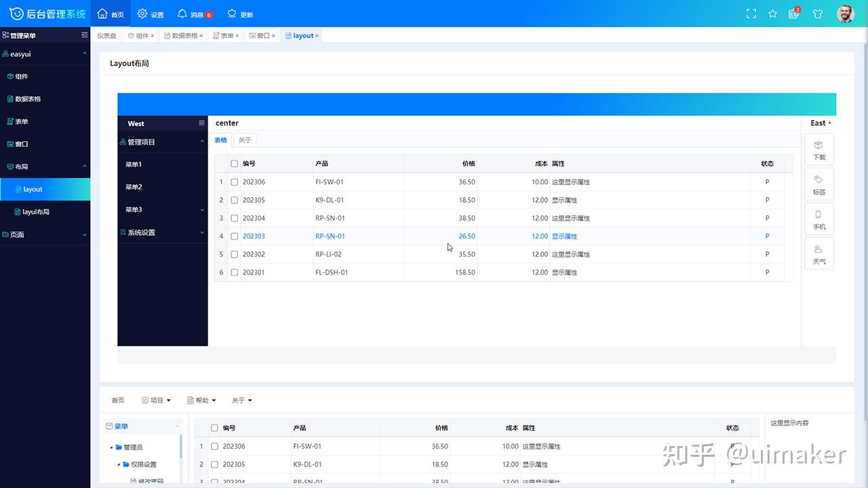Click the star favorite icon in header
The image size is (868, 488).
click(x=772, y=13)
